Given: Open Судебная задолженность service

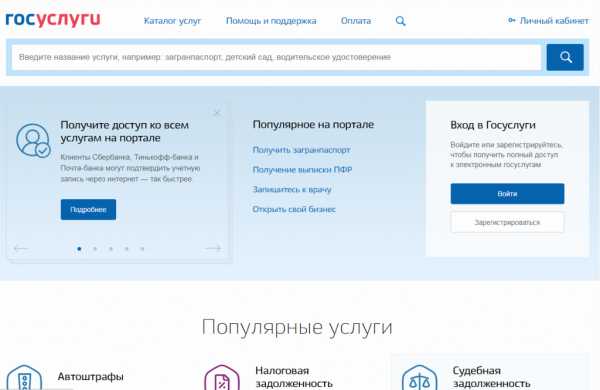Looking at the screenshot, I should click(491, 377).
